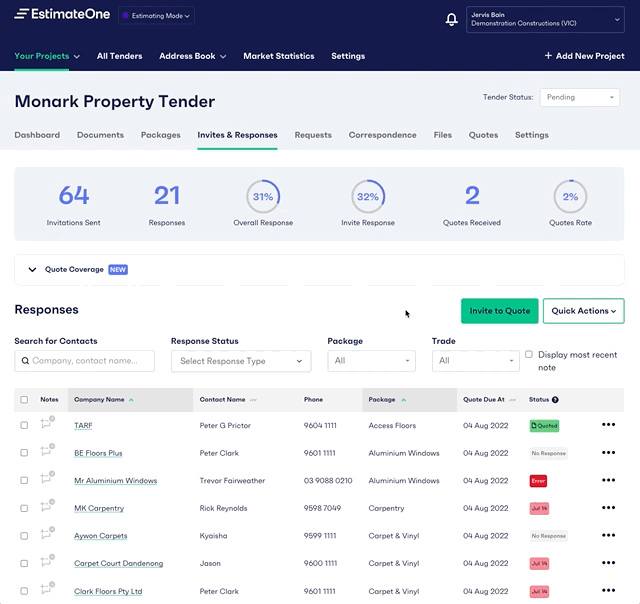Screen dimensions: 640x604
Task: Open the Tender Status Pending dropdown
Action: coord(580,98)
